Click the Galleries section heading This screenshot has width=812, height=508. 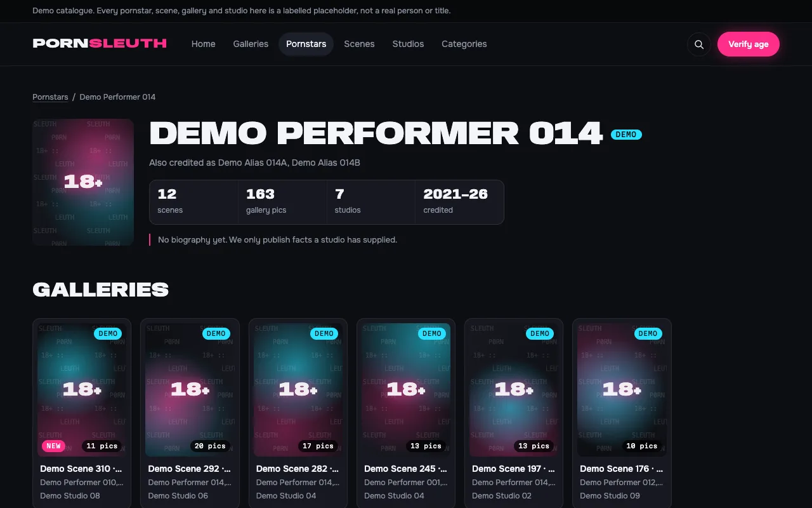[x=101, y=290]
